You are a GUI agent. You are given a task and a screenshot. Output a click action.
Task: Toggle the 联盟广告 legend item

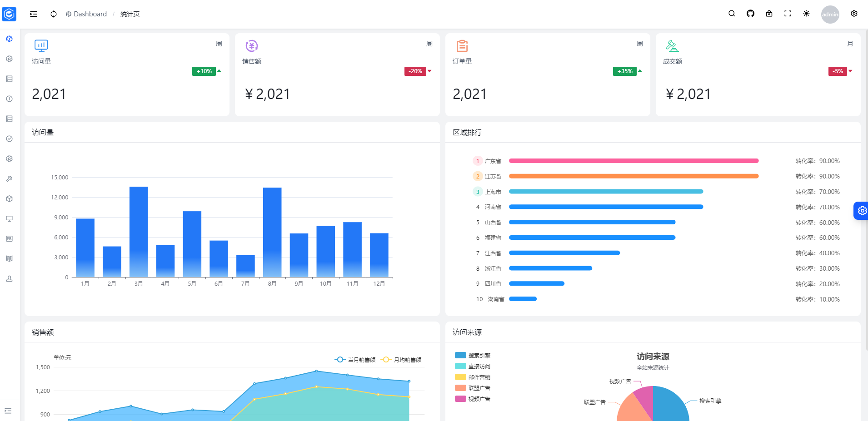[x=473, y=388]
